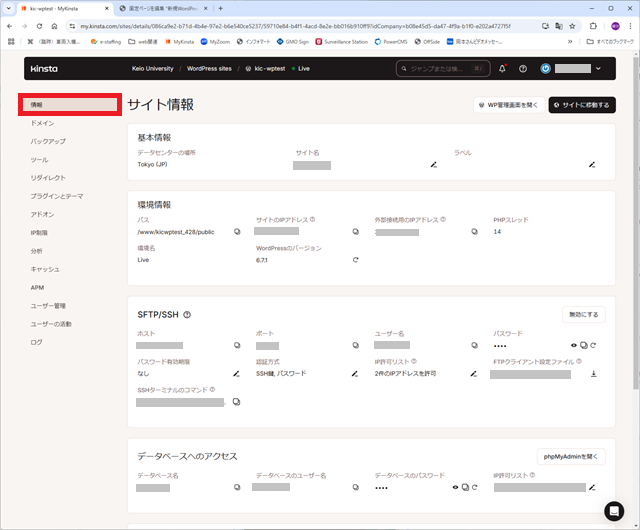Disable SFTP/SSH with 無効にする button

(x=583, y=314)
